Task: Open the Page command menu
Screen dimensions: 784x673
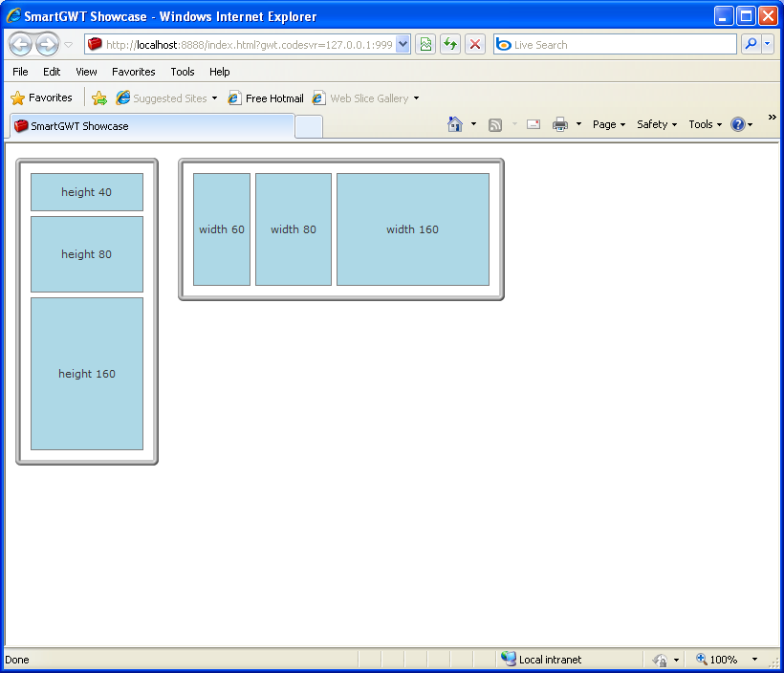Action: coord(609,124)
